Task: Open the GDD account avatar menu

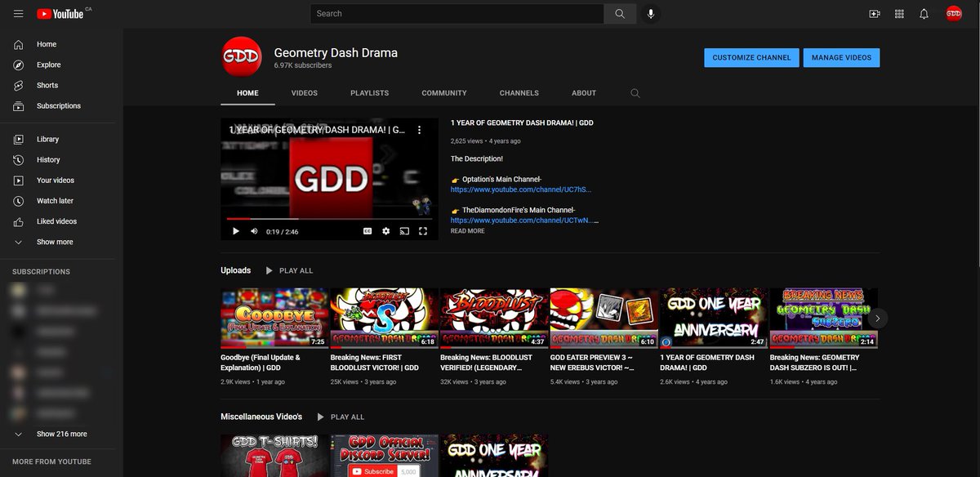Action: [954, 14]
